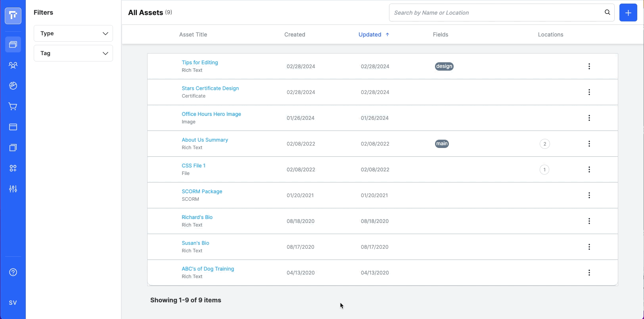
Task: Open the Tips for Editing asset
Action: point(200,62)
